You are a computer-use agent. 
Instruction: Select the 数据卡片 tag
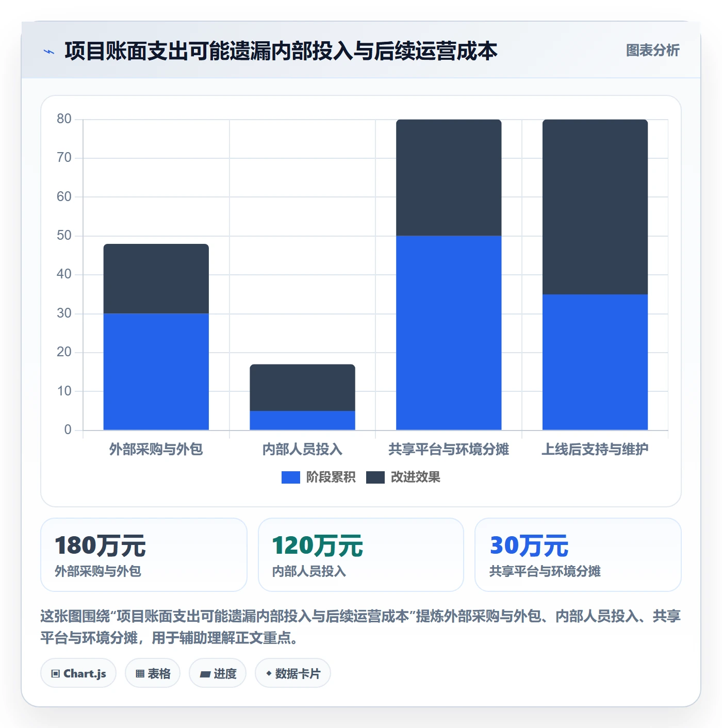(293, 673)
